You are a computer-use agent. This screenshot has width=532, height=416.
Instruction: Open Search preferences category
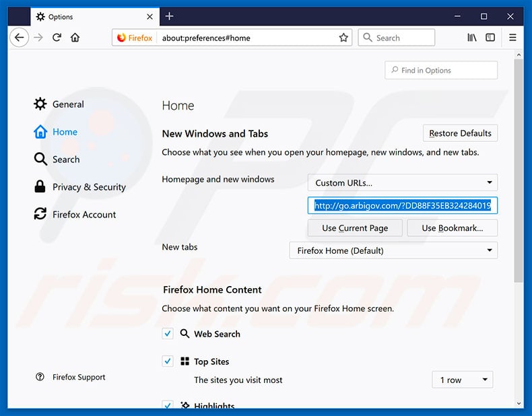click(57, 159)
